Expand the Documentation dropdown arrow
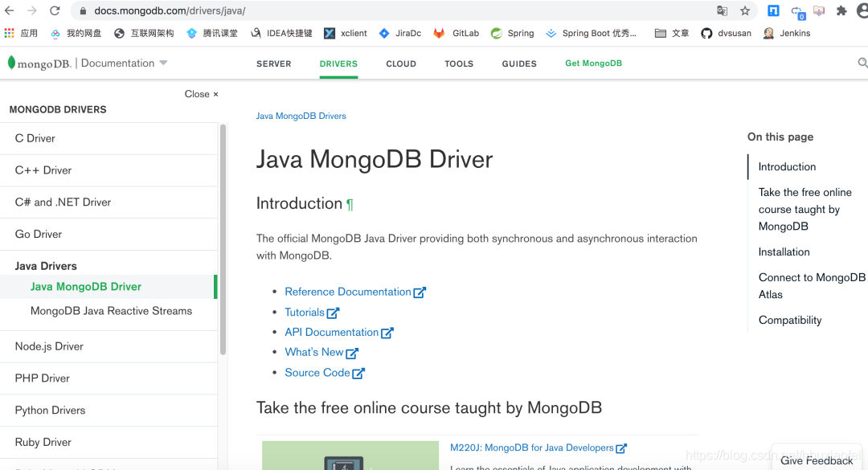The width and height of the screenshot is (868, 470). 163,63
